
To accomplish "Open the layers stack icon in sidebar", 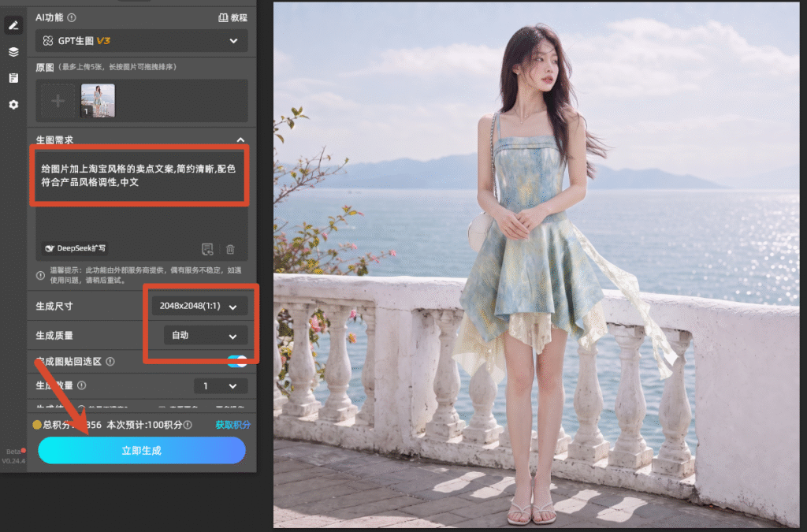I will [13, 52].
